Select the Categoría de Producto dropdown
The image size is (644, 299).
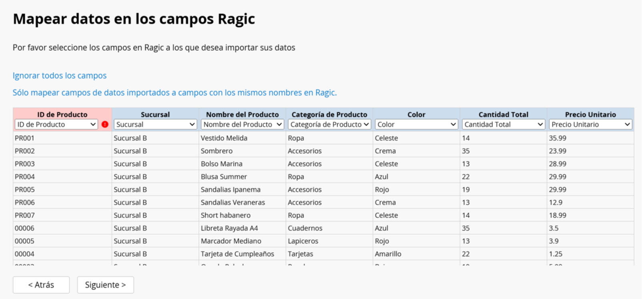[329, 124]
